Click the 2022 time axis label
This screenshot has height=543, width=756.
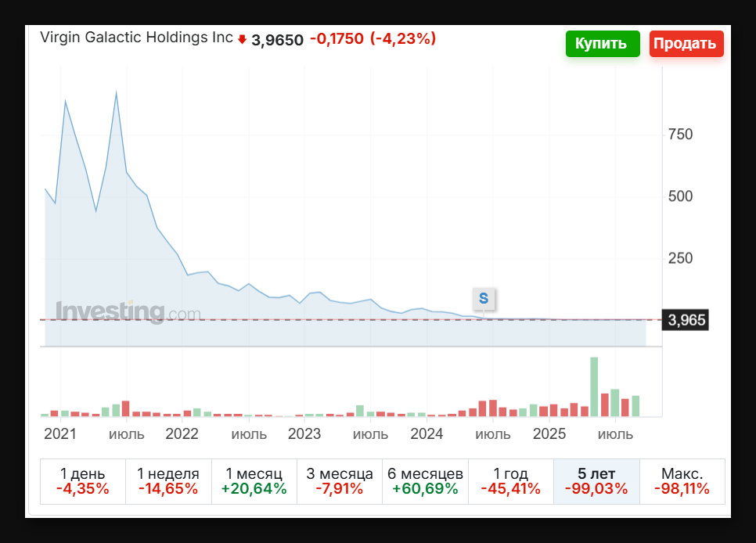click(182, 434)
